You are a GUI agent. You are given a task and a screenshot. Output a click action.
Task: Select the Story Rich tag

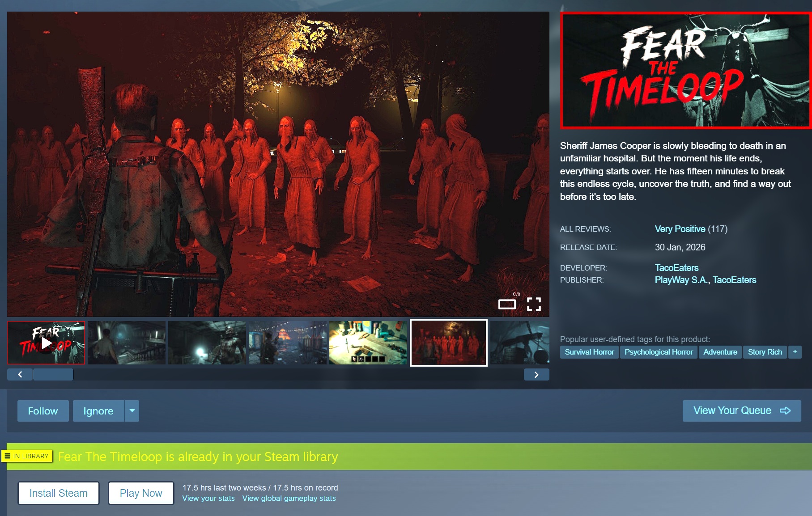pyautogui.click(x=765, y=352)
